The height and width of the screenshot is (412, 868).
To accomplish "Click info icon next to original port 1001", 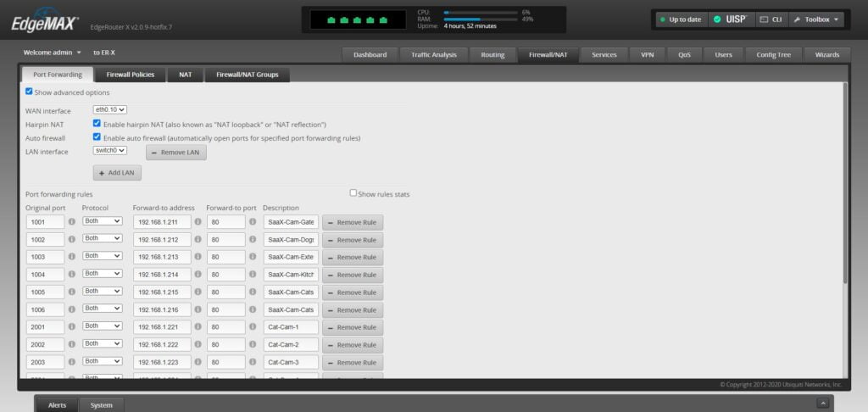I will tap(71, 222).
